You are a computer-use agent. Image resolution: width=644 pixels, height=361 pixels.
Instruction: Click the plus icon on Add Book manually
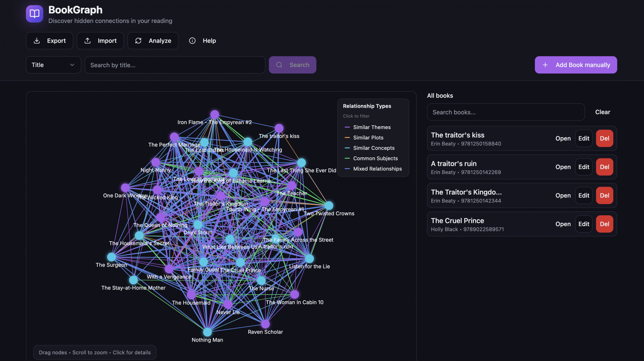coord(545,65)
